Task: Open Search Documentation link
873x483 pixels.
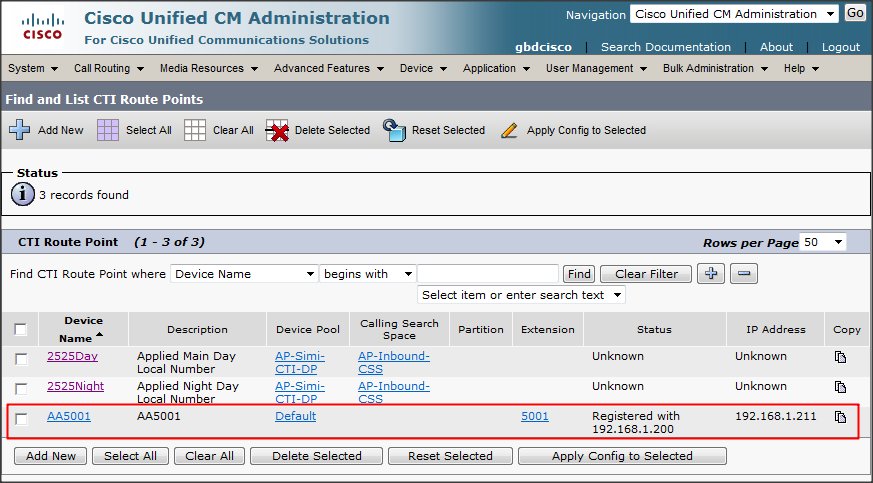Action: (x=666, y=47)
